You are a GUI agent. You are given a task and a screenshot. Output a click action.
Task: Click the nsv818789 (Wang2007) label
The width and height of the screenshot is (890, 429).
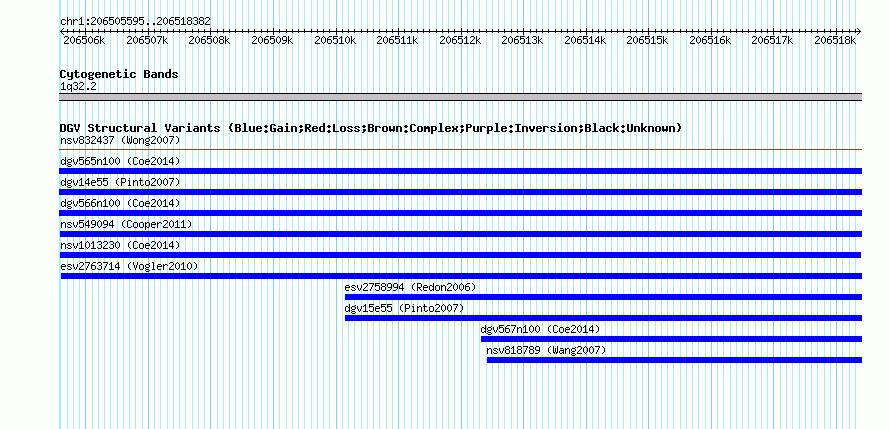[547, 350]
